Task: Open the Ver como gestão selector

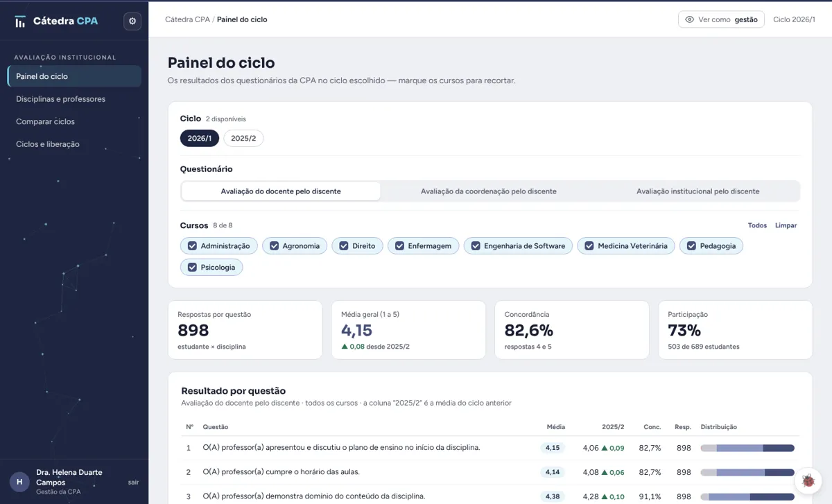Action: [721, 19]
